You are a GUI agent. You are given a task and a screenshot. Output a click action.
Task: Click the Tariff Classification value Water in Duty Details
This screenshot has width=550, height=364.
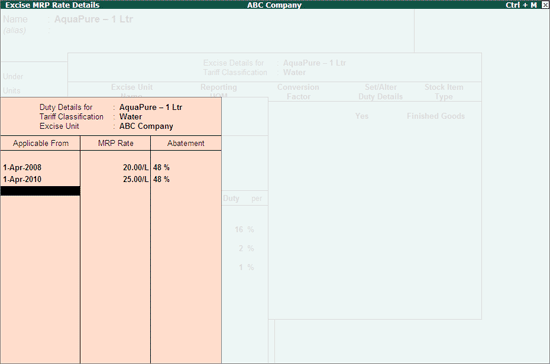[x=130, y=117]
